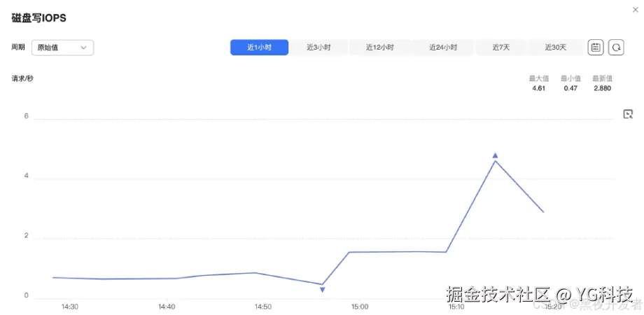Click the 最新值 2.880 statistic
The image size is (644, 315).
tap(602, 83)
